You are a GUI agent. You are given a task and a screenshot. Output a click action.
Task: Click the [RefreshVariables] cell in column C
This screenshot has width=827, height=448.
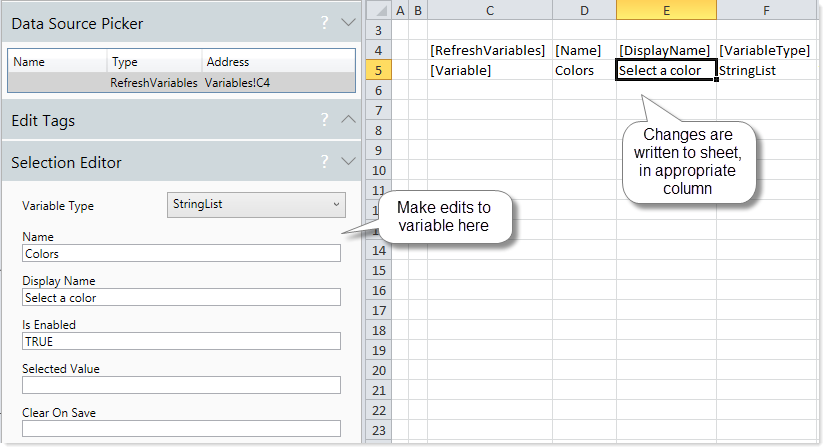487,50
